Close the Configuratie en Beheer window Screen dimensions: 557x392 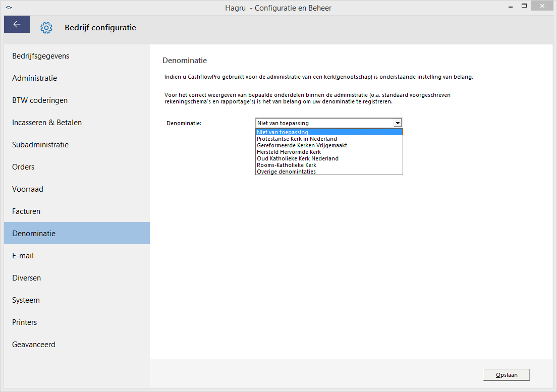pyautogui.click(x=542, y=6)
